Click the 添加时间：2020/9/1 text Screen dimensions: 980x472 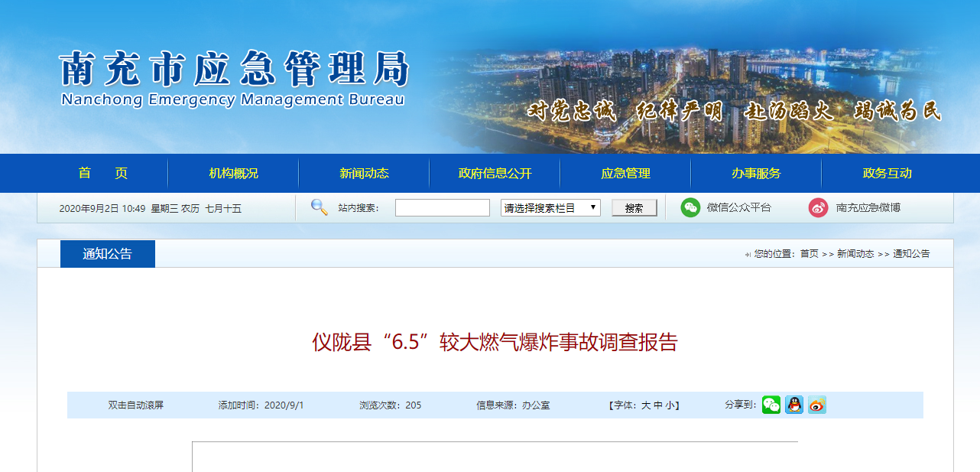tap(261, 405)
